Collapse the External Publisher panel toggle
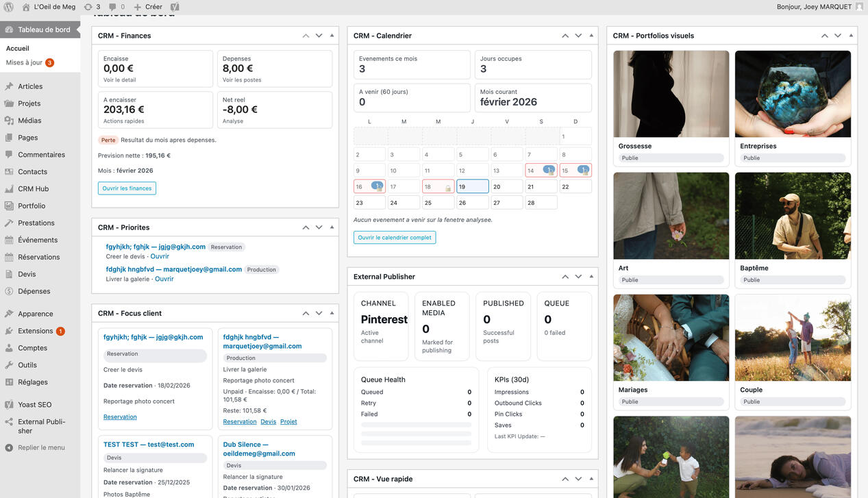 click(591, 277)
